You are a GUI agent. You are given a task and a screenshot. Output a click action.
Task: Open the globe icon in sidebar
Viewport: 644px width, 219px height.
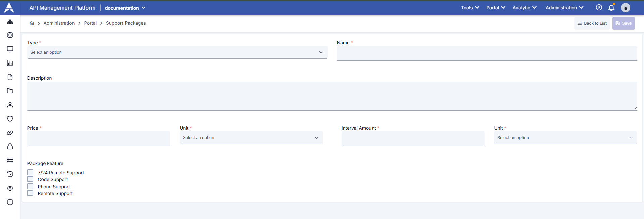(x=10, y=35)
